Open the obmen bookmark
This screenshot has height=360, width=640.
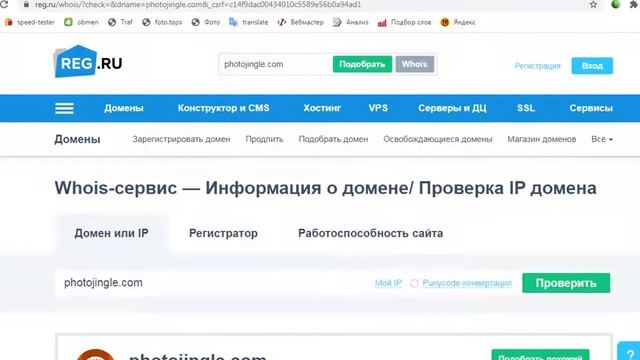(x=82, y=22)
